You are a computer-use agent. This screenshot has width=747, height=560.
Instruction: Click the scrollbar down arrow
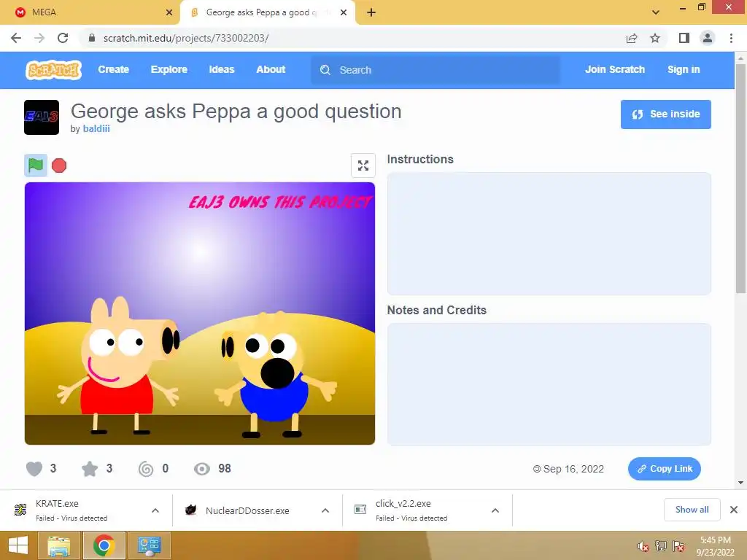741,483
